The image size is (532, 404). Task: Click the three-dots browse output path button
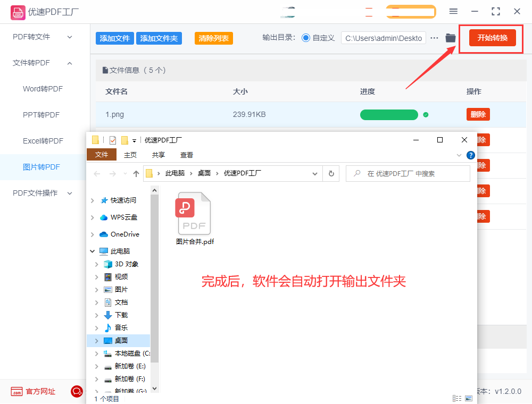[434, 38]
